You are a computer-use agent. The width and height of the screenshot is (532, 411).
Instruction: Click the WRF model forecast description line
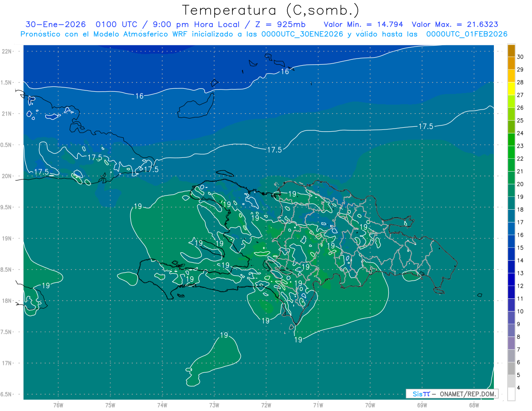coord(264,34)
